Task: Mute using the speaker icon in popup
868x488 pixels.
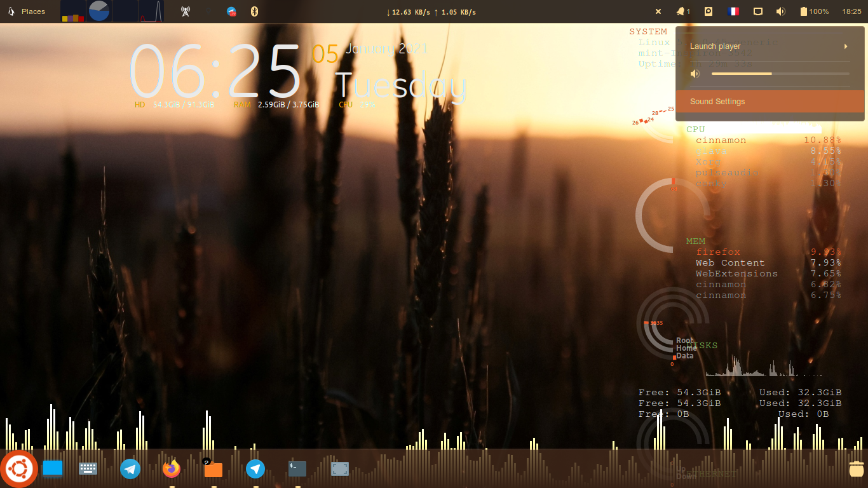Action: click(695, 74)
